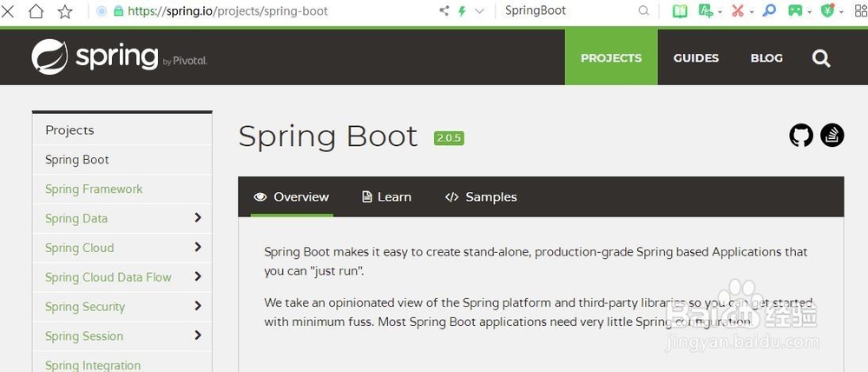The height and width of the screenshot is (372, 868).
Task: Open the Spring Integration sidebar link
Action: click(x=93, y=365)
